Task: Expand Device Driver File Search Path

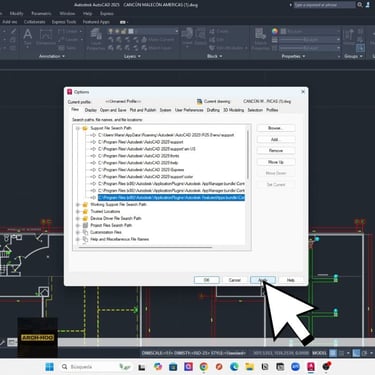Action: point(78,219)
